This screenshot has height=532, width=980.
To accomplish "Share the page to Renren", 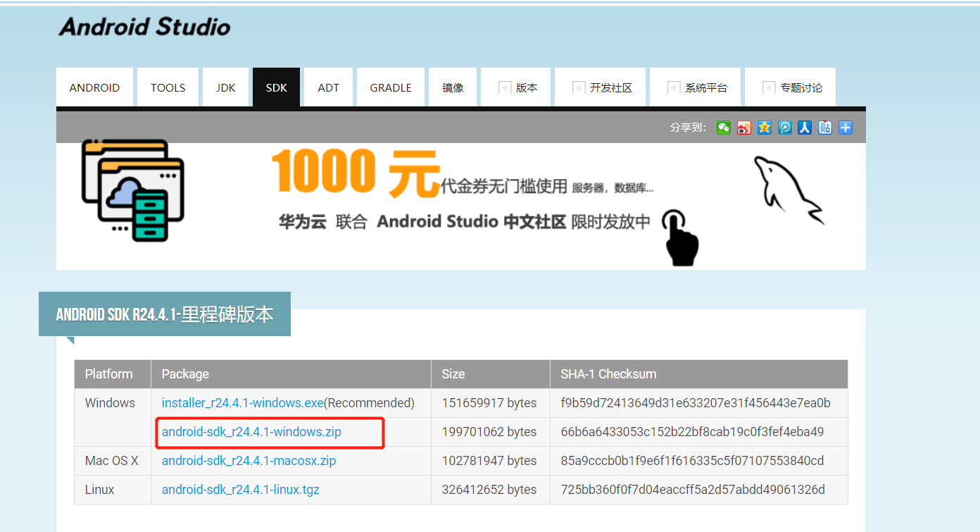I will pyautogui.click(x=805, y=128).
